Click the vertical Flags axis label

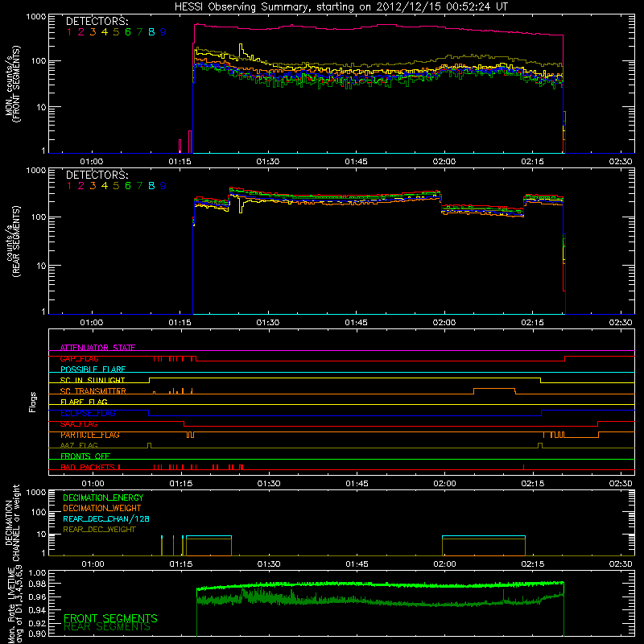33,402
